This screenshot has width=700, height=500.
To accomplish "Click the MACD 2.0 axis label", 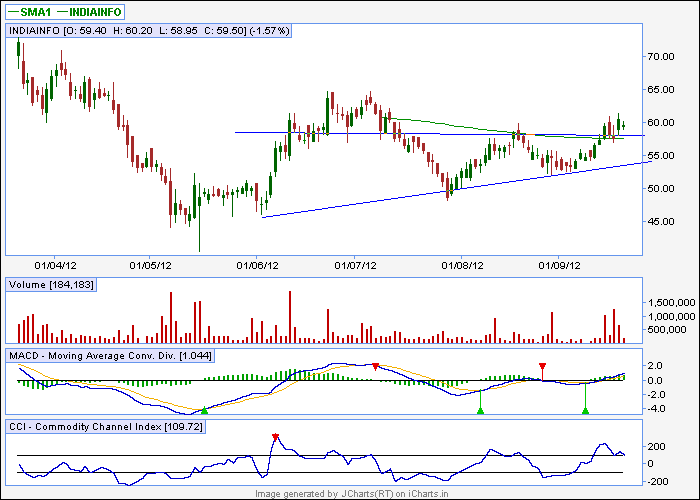I will pyautogui.click(x=654, y=366).
